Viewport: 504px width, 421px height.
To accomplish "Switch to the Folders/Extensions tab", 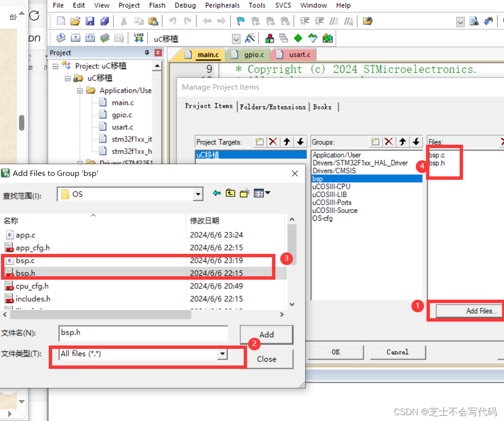I will click(273, 107).
